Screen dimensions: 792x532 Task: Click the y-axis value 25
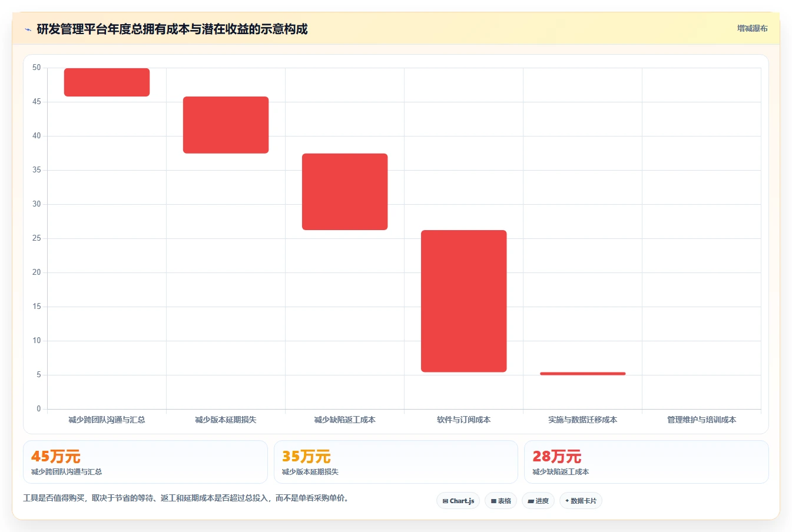point(37,238)
